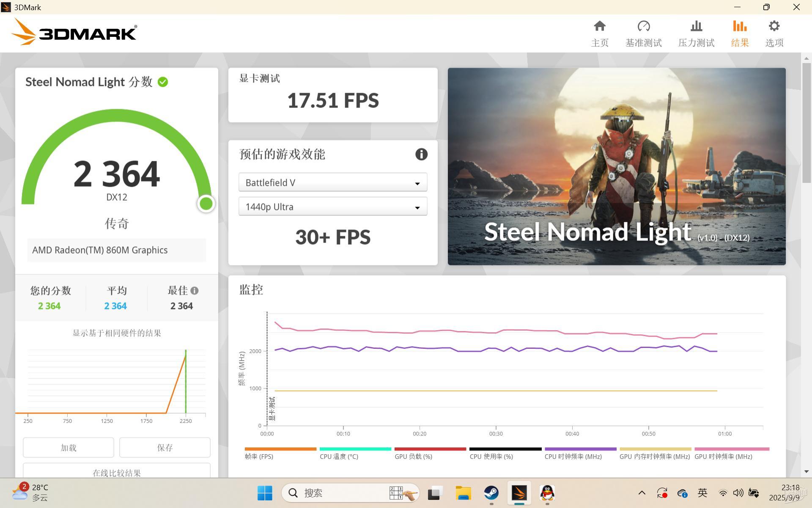Image resolution: width=812 pixels, height=508 pixels.
Task: Click the purple CPU clock frequency swatch
Action: pyautogui.click(x=580, y=449)
